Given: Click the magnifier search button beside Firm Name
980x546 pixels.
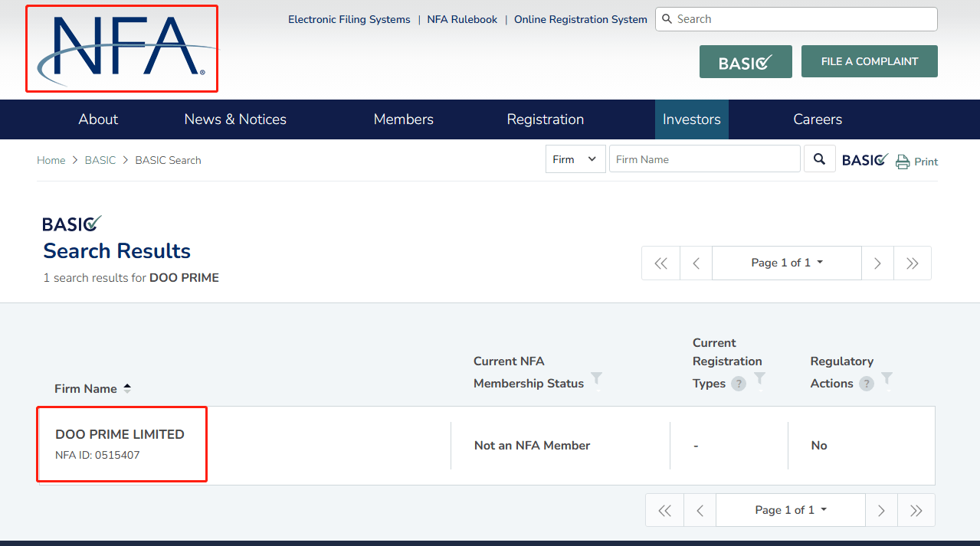Looking at the screenshot, I should (819, 159).
